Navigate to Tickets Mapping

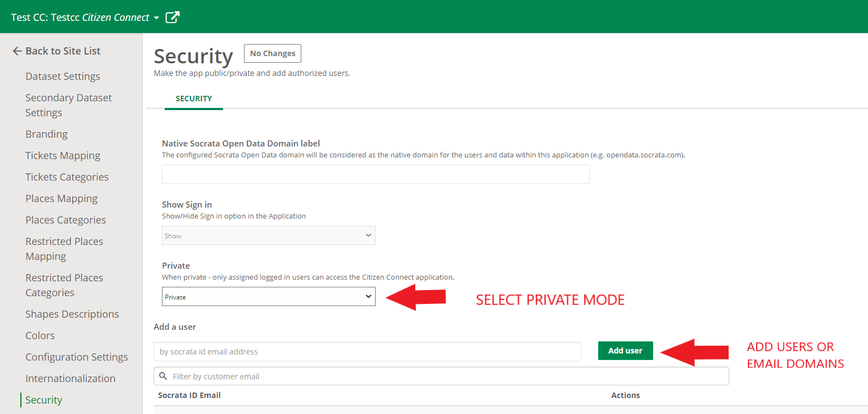point(63,156)
